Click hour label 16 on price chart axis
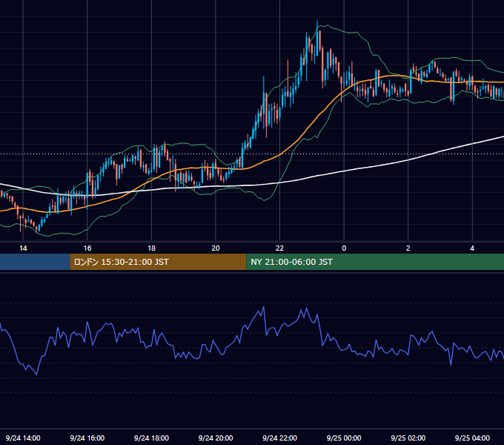 87,248
